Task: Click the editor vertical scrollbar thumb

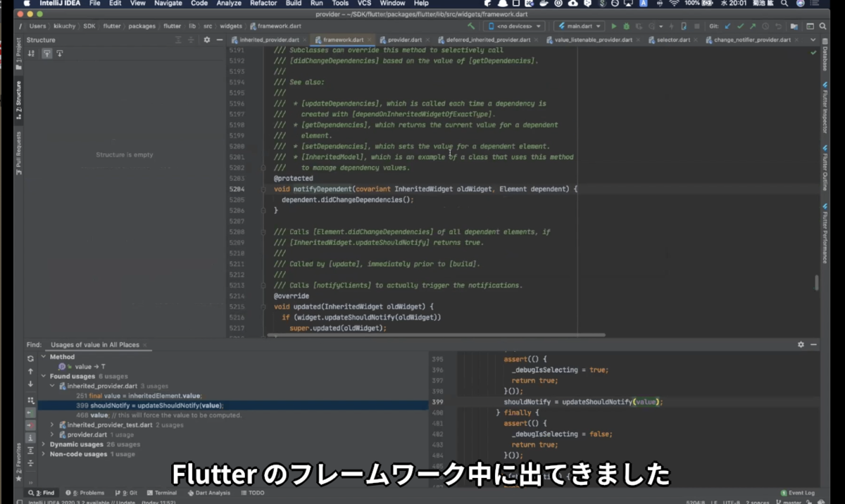Action: click(x=817, y=282)
